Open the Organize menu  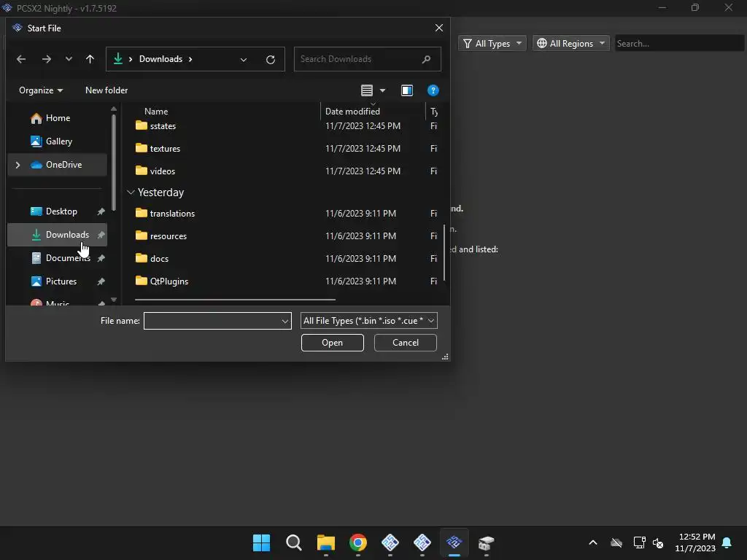click(41, 90)
